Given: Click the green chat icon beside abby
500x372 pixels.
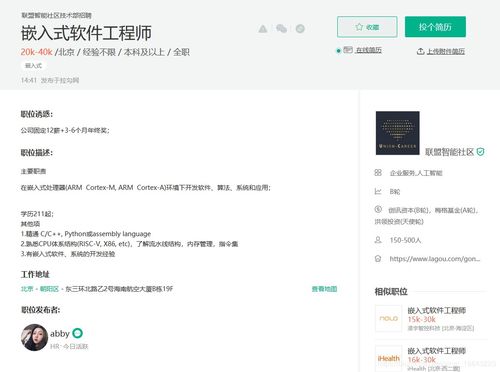Looking at the screenshot, I should (77, 333).
